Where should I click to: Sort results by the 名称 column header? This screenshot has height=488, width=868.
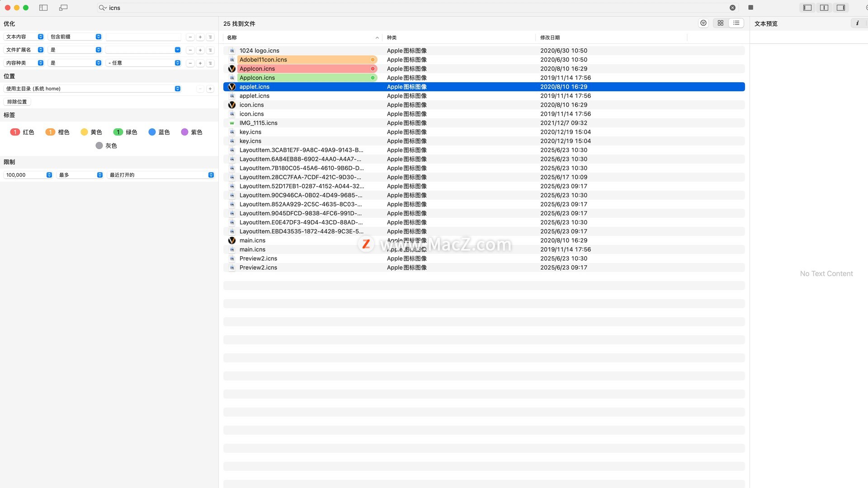click(302, 38)
